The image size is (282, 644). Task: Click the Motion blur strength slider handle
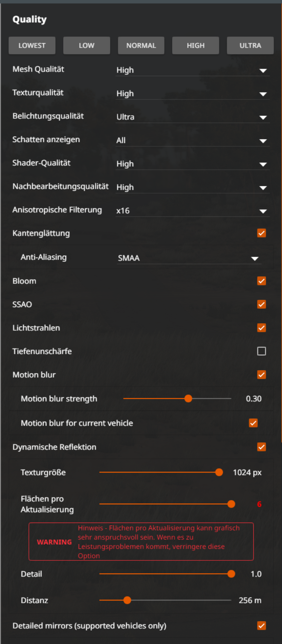click(188, 399)
